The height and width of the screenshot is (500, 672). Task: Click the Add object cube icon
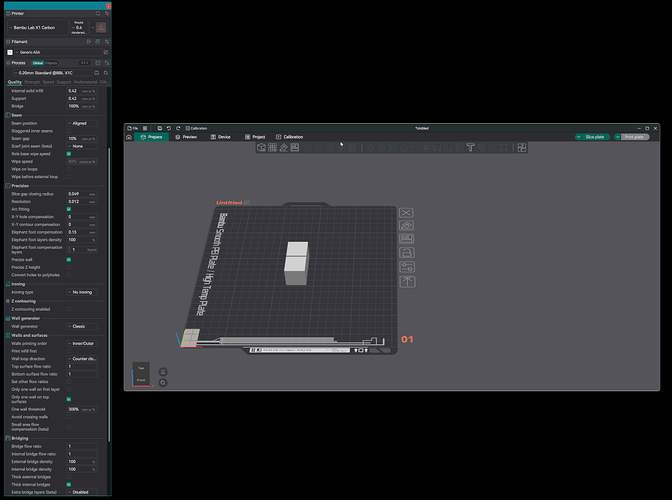click(x=261, y=147)
